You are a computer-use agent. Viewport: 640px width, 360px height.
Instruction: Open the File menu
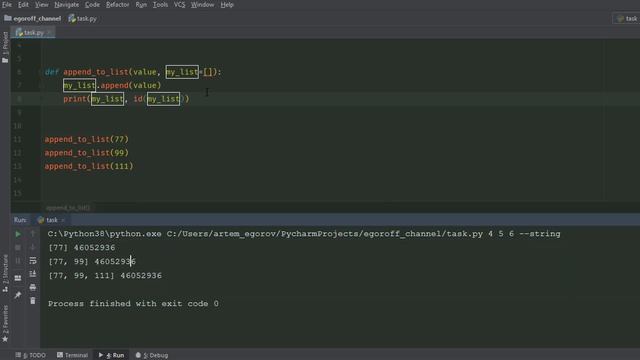[x=7, y=5]
